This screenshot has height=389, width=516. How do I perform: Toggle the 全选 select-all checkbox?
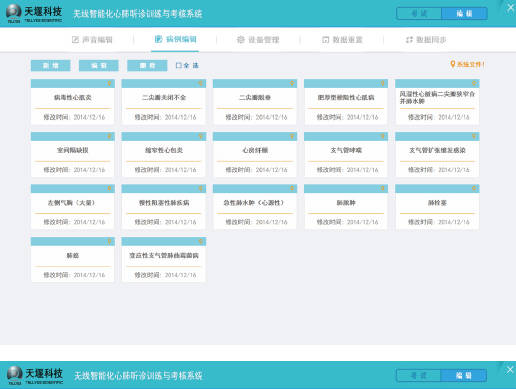tap(179, 65)
